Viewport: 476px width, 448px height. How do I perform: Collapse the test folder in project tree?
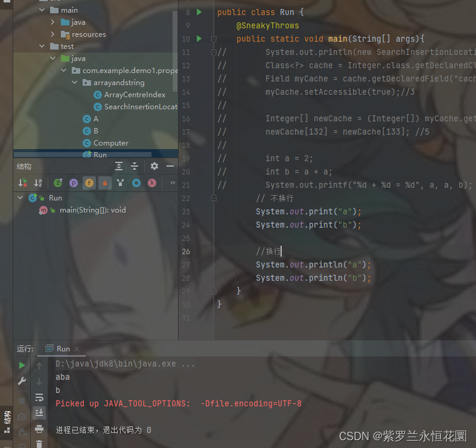point(42,46)
